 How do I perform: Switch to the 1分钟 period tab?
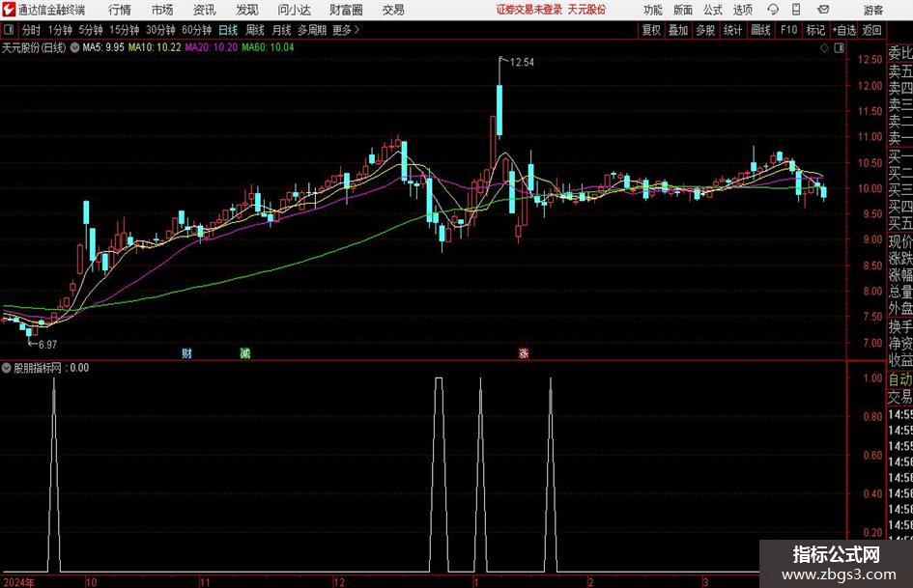click(60, 30)
